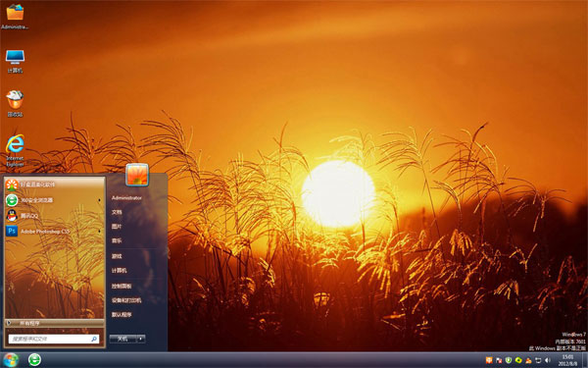
Task: Launch Adobe Photoshop CS5 from the start menu
Action: point(54,232)
